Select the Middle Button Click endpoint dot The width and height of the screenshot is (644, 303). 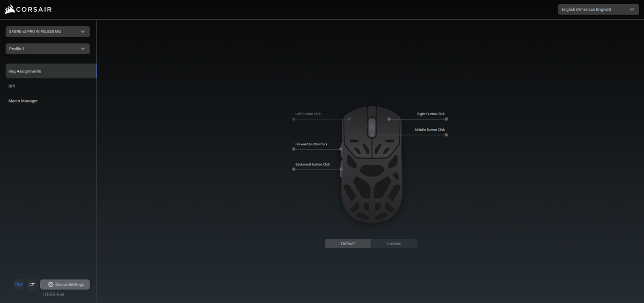pos(446,135)
